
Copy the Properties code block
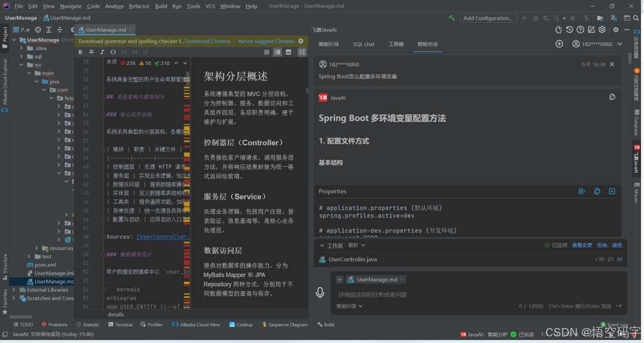coord(597,191)
